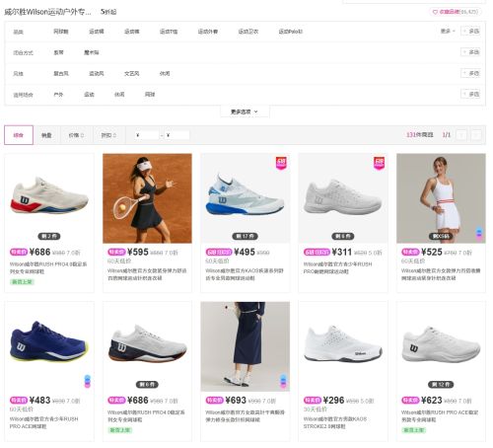Expand the 更多选项 filter options
Screen dimensions: 493x448
(245, 112)
